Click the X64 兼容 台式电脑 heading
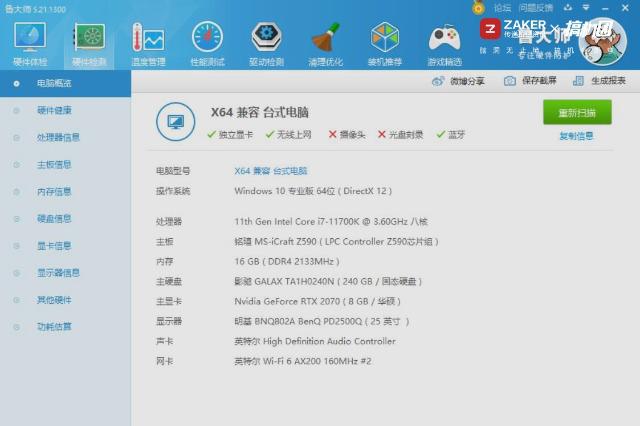 tap(260, 113)
